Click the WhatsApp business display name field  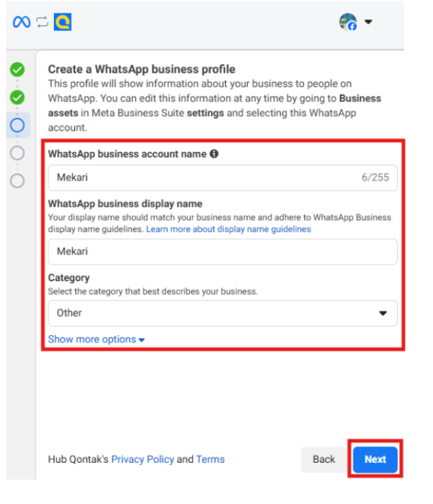223,252
